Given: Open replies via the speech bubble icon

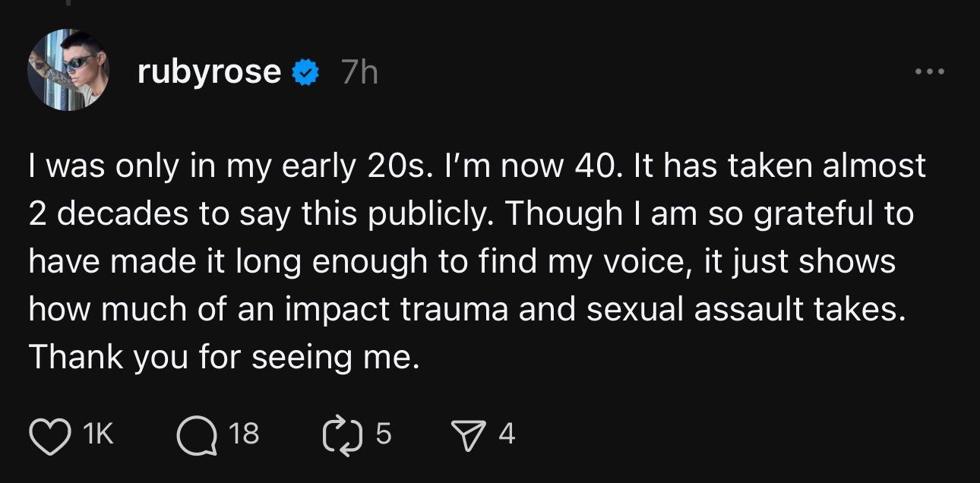Looking at the screenshot, I should pyautogui.click(x=196, y=436).
